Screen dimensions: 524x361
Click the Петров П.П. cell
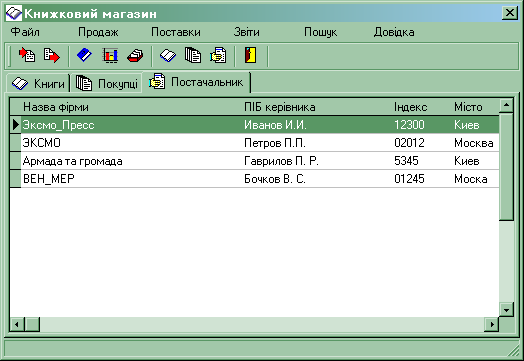point(317,143)
